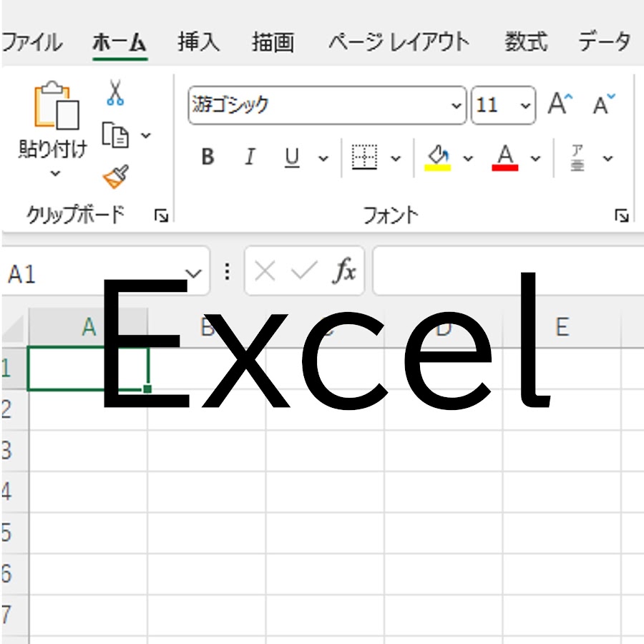Screen dimensions: 644x644
Task: Select column E header
Action: coord(562,327)
